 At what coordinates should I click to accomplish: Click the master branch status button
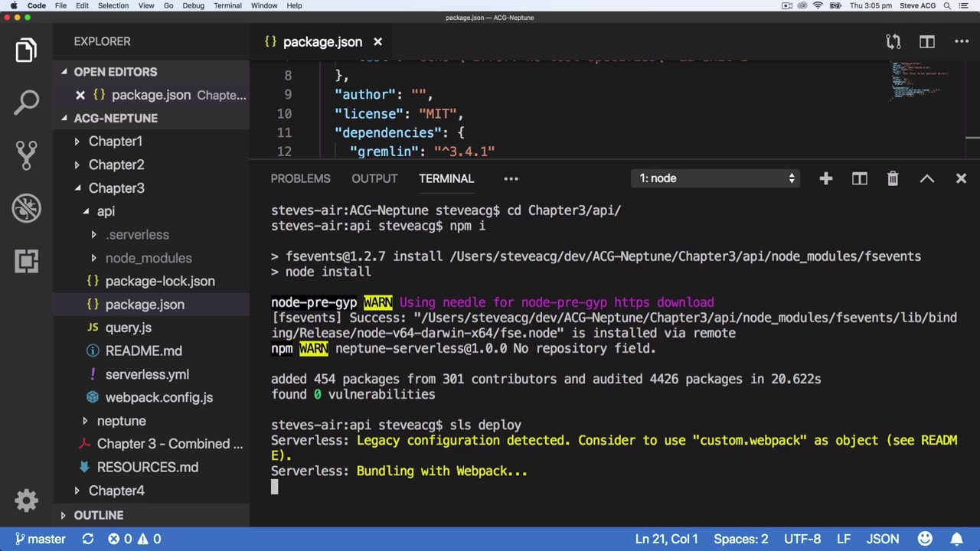coord(40,539)
